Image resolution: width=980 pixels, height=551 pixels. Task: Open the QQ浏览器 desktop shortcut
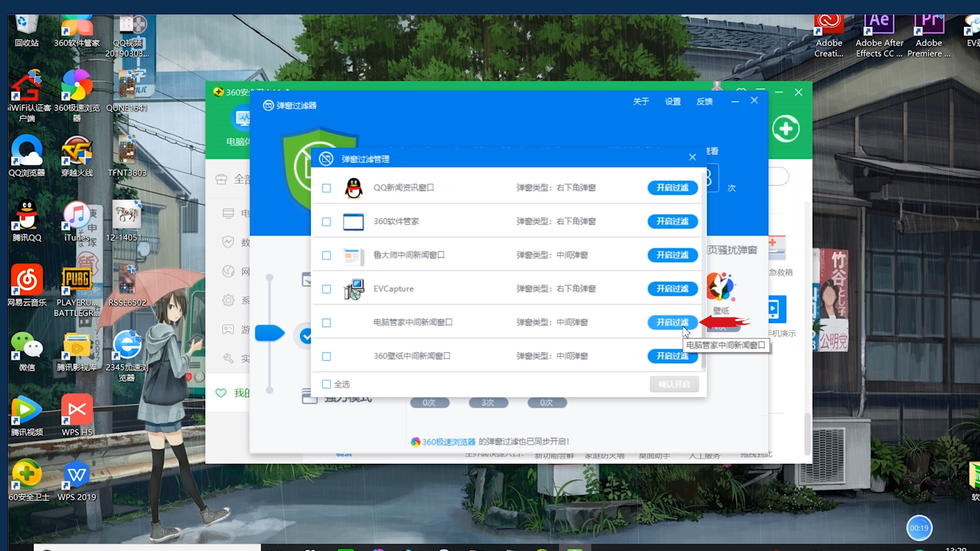click(x=27, y=156)
